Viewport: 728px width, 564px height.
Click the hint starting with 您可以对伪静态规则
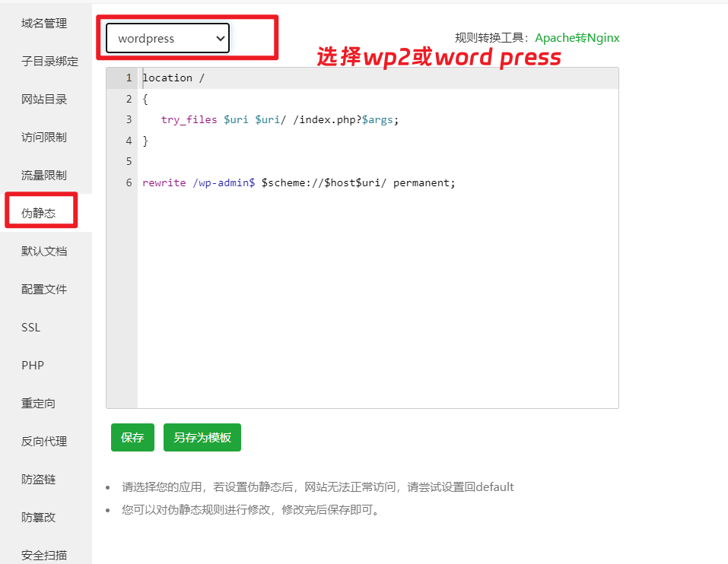pos(252,510)
